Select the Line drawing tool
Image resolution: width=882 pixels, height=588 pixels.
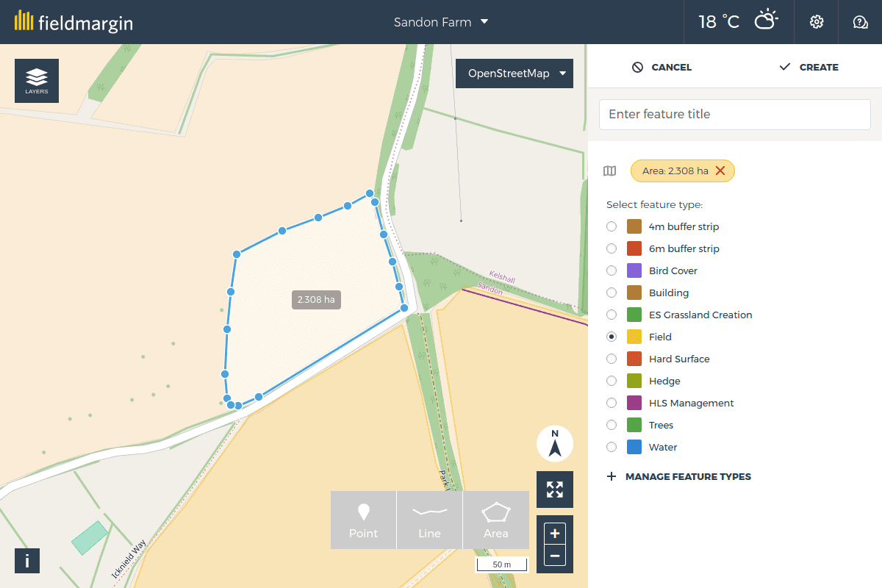[429, 520]
